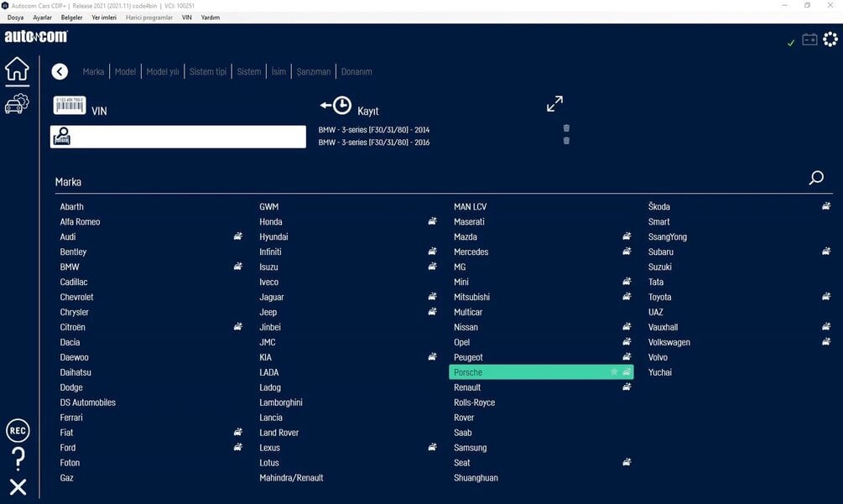Click the car icon beside Volkswagen
This screenshot has height=504, width=843.
826,341
